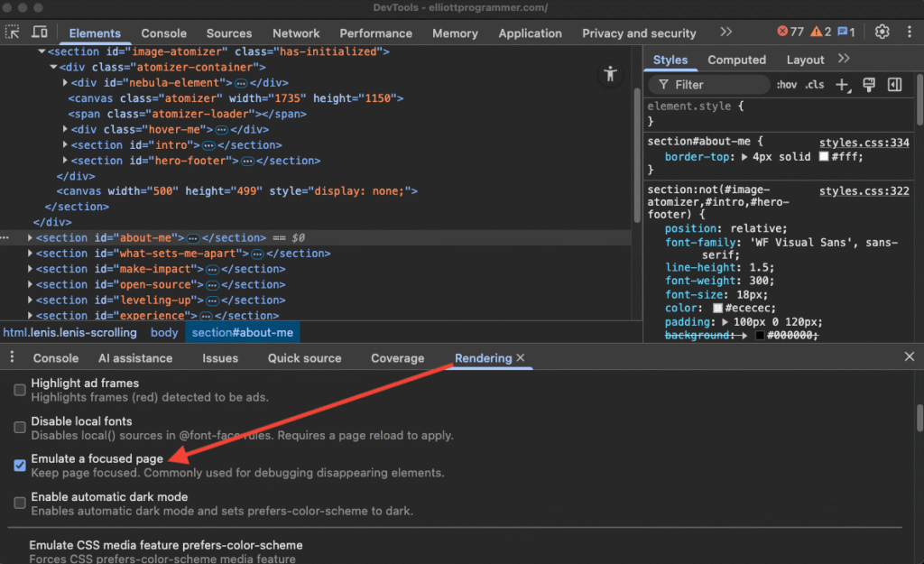Screen dimensions: 924x564
Task: Toggle the device toolbar icon
Action: pyautogui.click(x=40, y=32)
